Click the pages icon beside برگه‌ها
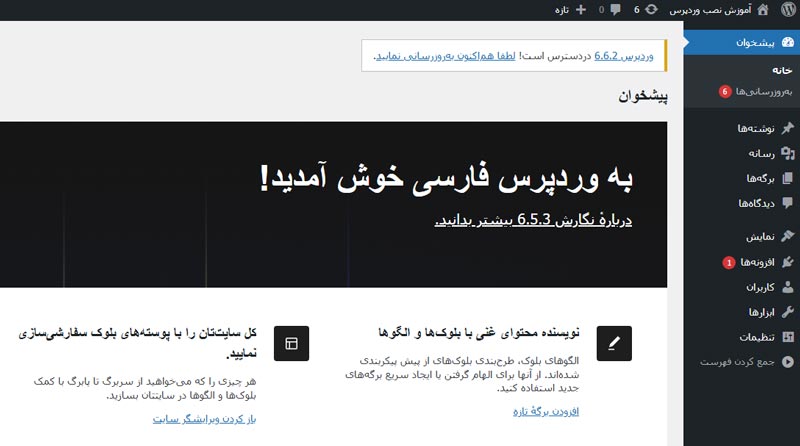Screen dimensions: 800x446 (x=788, y=178)
